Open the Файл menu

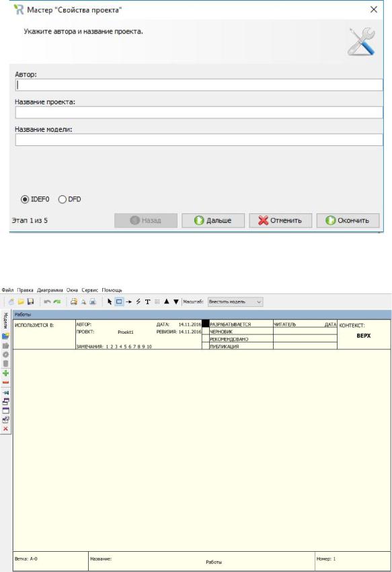pos(7,290)
